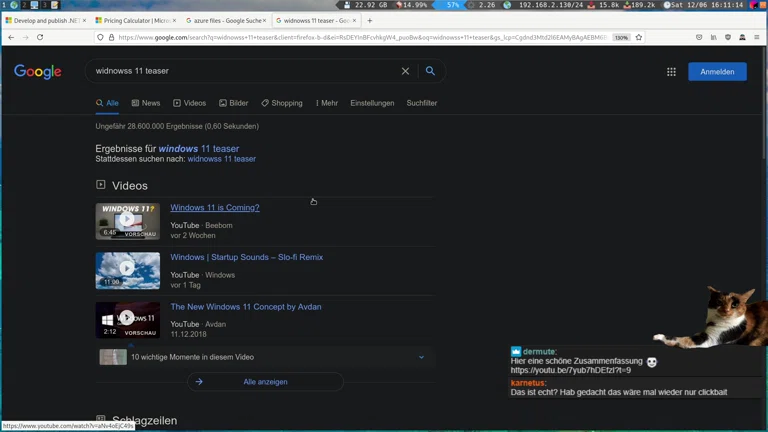This screenshot has width=768, height=432.
Task: Open the Google apps grid icon
Action: pyautogui.click(x=671, y=72)
